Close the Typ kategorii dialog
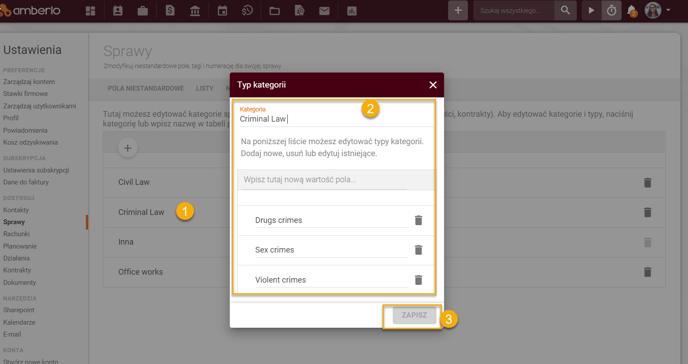The width and height of the screenshot is (688, 364). 433,85
